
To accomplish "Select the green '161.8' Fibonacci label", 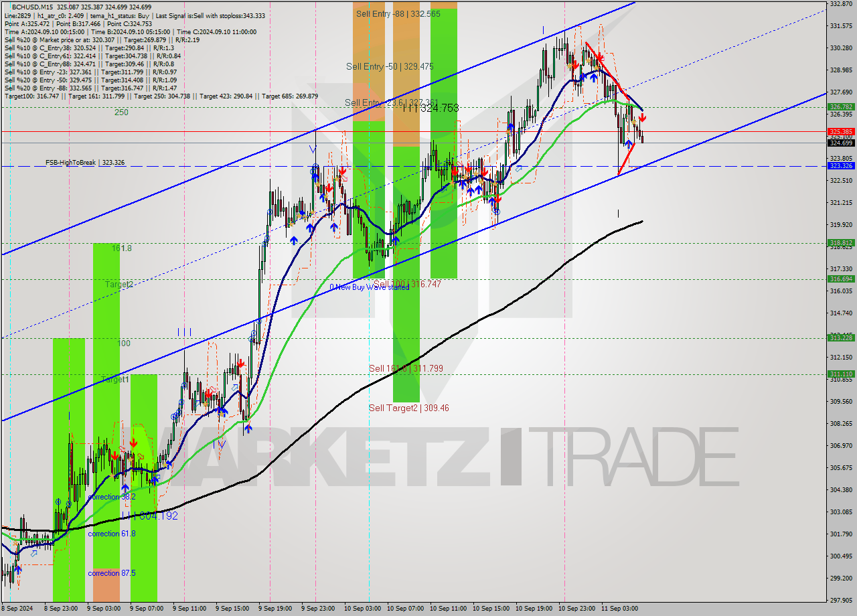I will pyautogui.click(x=121, y=248).
